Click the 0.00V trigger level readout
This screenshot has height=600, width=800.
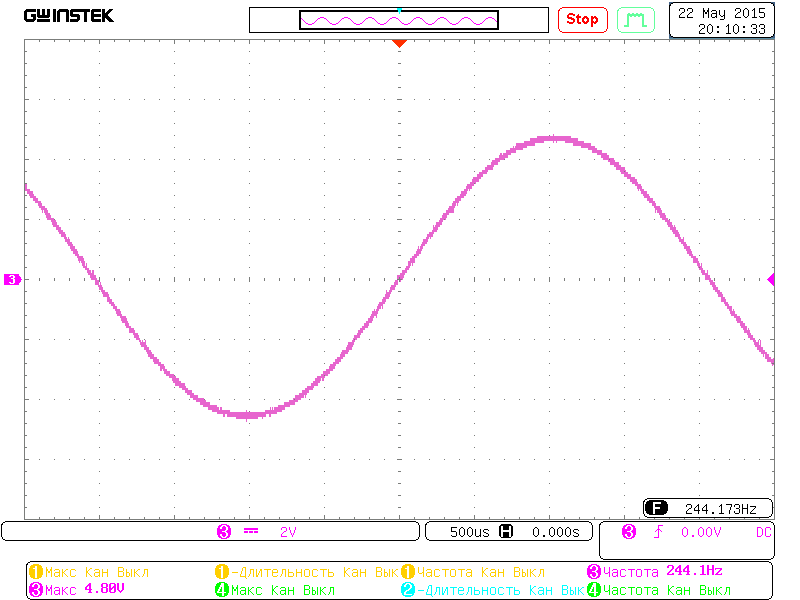[x=701, y=532]
